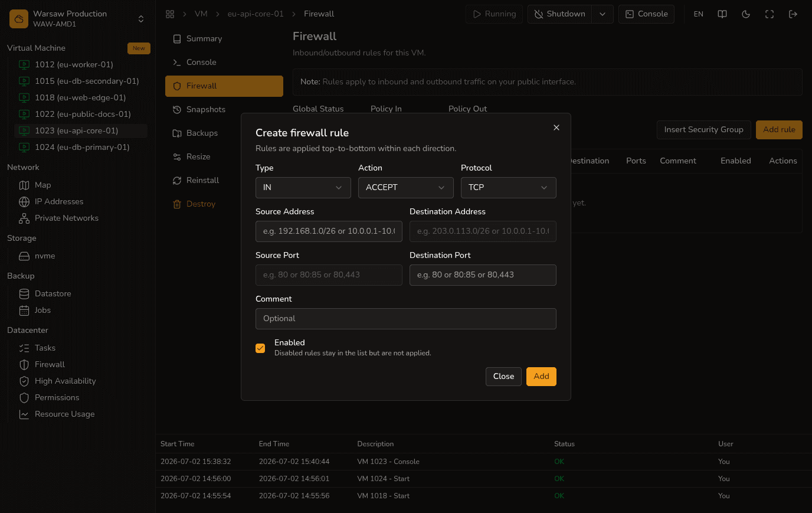Viewport: 812px width, 513px height.
Task: Click the IP Addresses globe icon
Action: point(24,201)
